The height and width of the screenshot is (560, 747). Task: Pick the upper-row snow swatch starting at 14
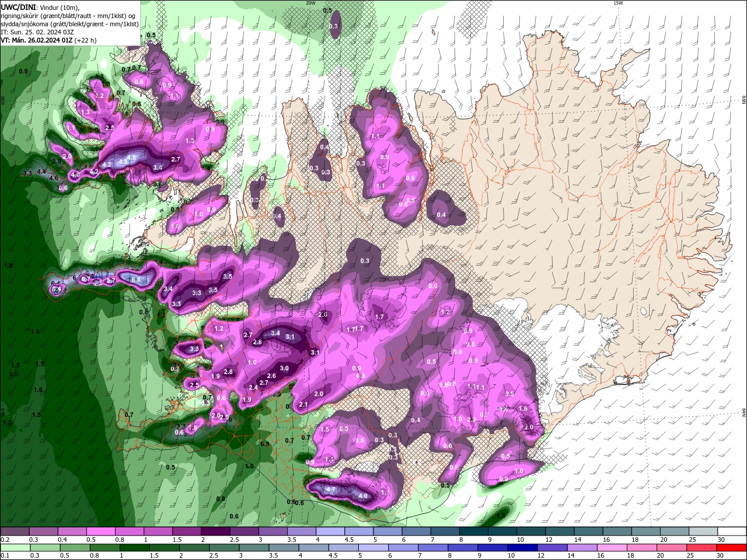(x=588, y=531)
